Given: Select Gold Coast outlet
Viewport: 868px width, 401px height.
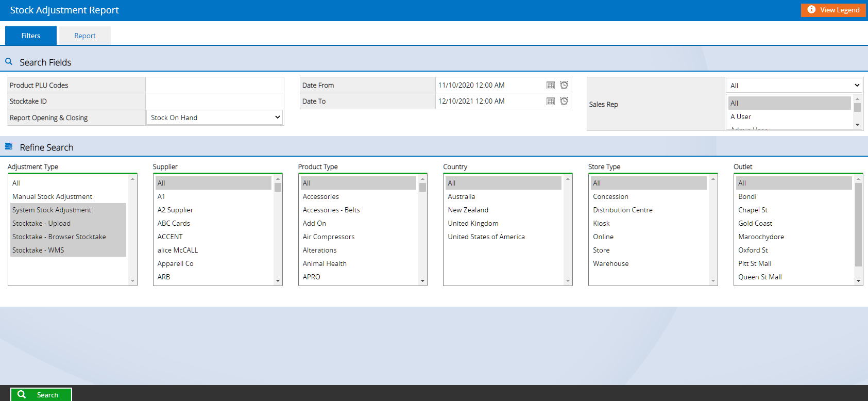Looking at the screenshot, I should tap(794, 223).
